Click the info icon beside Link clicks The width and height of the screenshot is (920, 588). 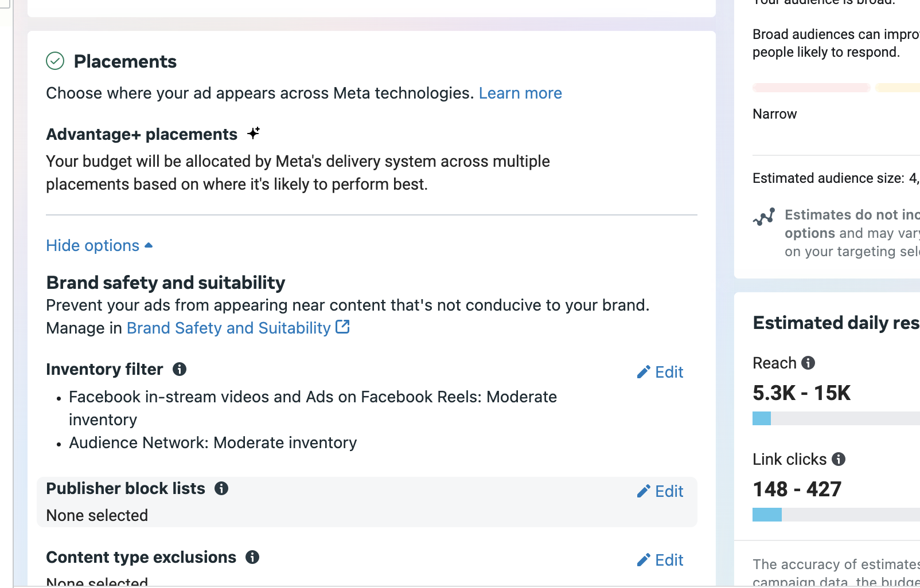[x=839, y=459]
